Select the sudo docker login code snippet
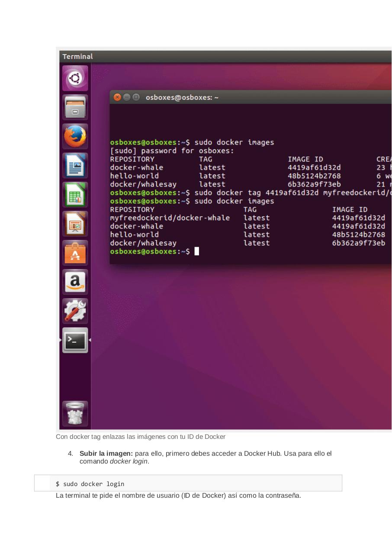The width and height of the screenshot is (392, 554). 90,484
